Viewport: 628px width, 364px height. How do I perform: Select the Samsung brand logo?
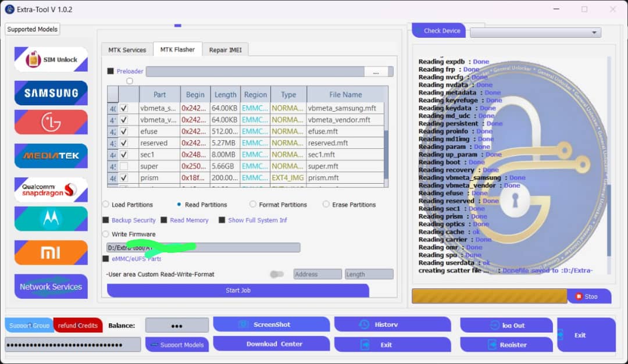coord(51,93)
